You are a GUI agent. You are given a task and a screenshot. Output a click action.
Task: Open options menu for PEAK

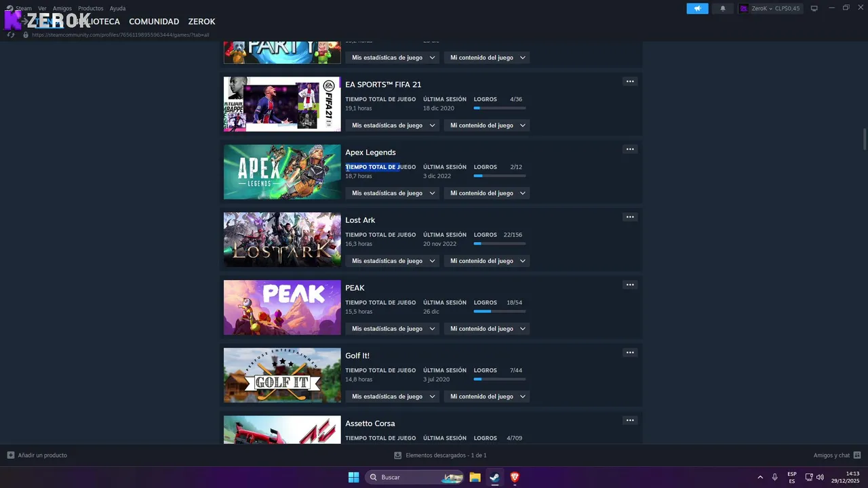[630, 285]
